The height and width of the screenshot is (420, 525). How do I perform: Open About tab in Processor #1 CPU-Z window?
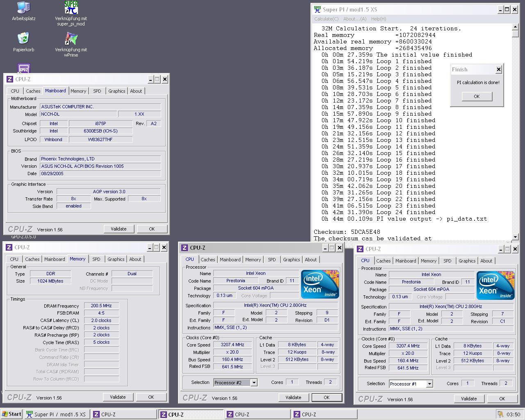pyautogui.click(x=486, y=261)
